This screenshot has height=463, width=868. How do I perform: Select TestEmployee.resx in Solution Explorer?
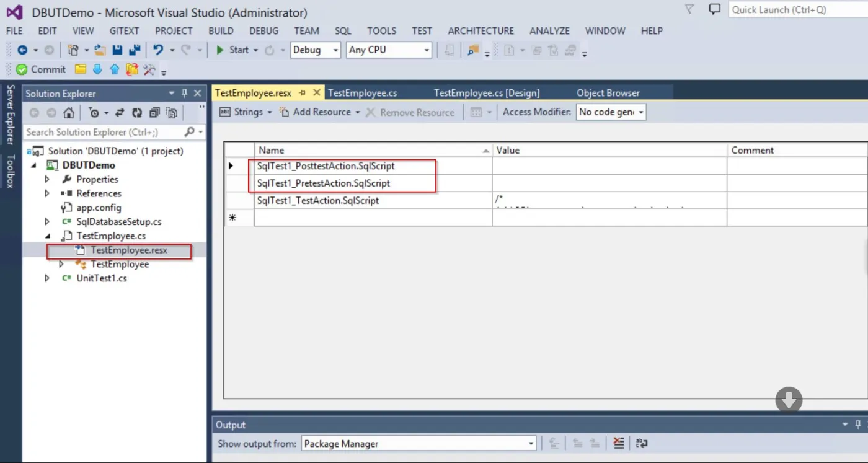[129, 250]
